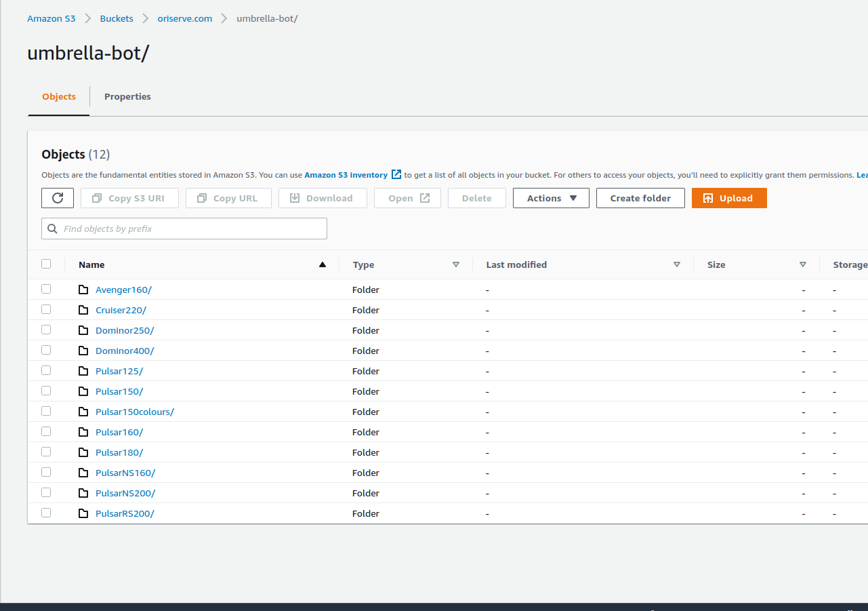Open the Type column filter arrow
The height and width of the screenshot is (611, 868).
[x=456, y=264]
